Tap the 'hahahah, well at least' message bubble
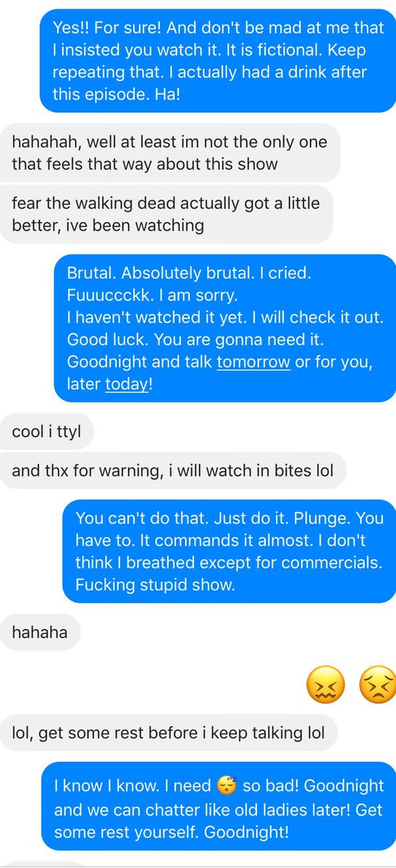This screenshot has width=396, height=868. tap(169, 153)
